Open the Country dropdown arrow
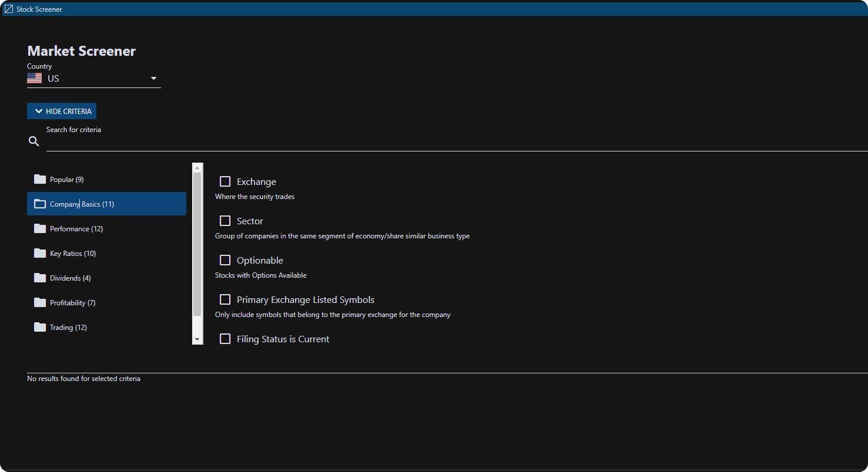 [153, 78]
